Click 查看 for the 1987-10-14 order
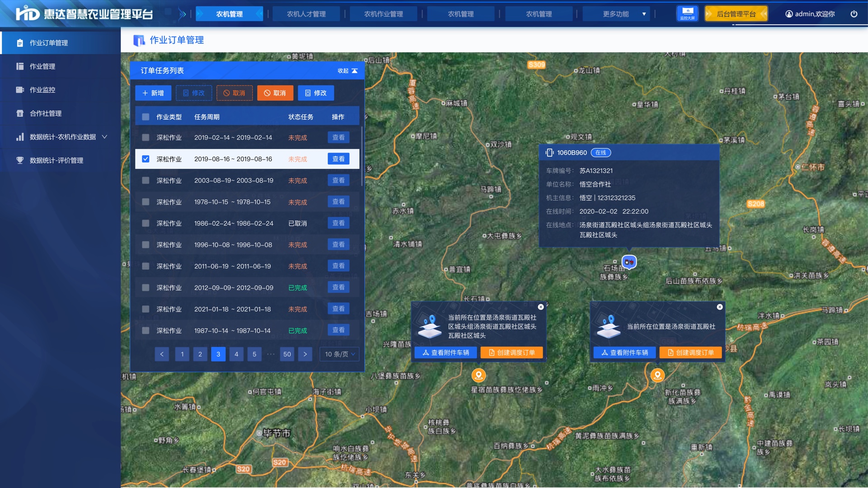The height and width of the screenshot is (488, 868). (x=338, y=330)
